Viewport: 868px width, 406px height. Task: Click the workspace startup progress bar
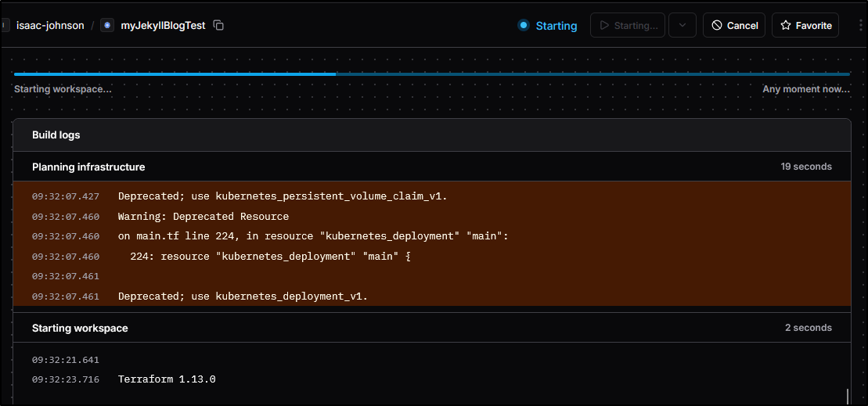click(431, 74)
